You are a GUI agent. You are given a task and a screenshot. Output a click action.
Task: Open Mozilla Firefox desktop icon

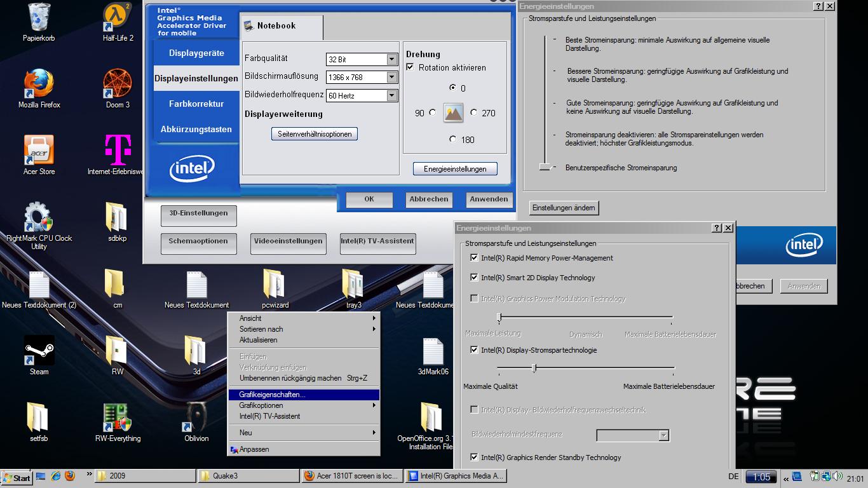[x=39, y=83]
